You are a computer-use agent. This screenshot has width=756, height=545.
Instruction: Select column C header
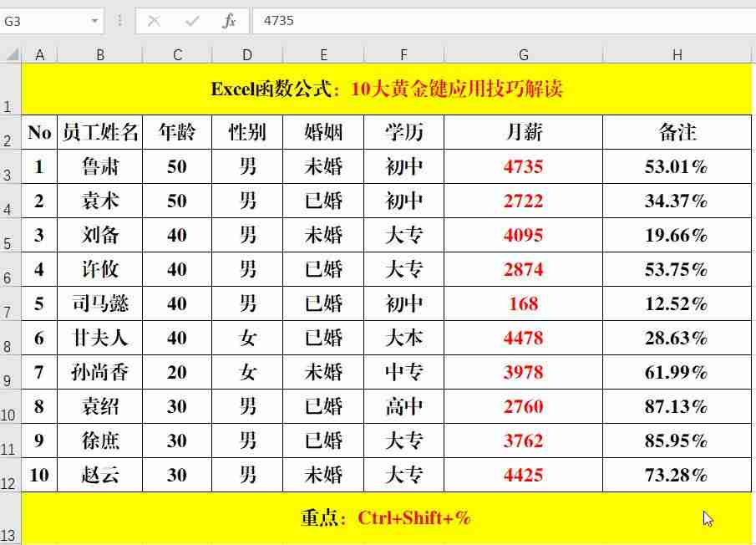tap(177, 54)
